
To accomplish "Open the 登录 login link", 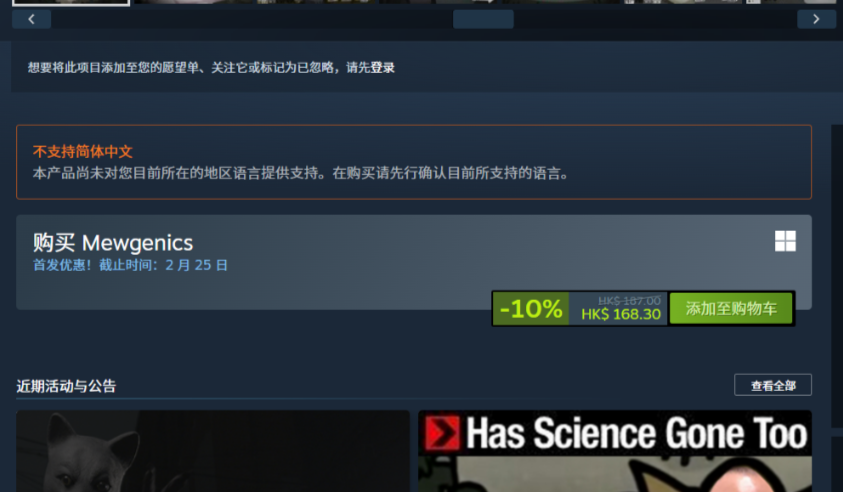I will click(382, 68).
